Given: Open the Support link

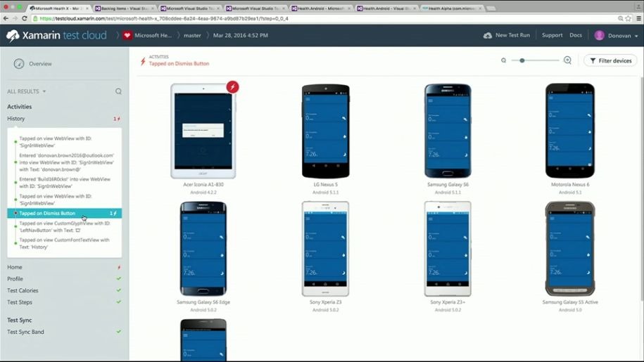Looking at the screenshot, I should coord(552,35).
